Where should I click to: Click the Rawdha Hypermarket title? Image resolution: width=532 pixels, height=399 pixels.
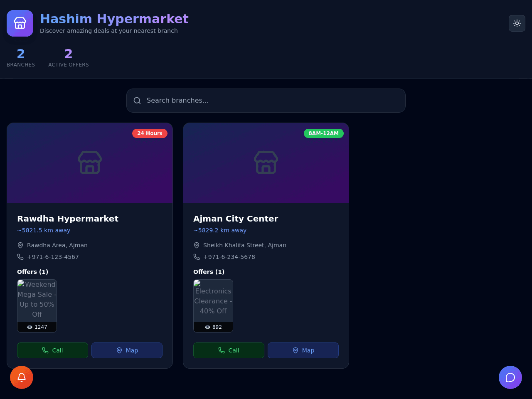tap(68, 219)
